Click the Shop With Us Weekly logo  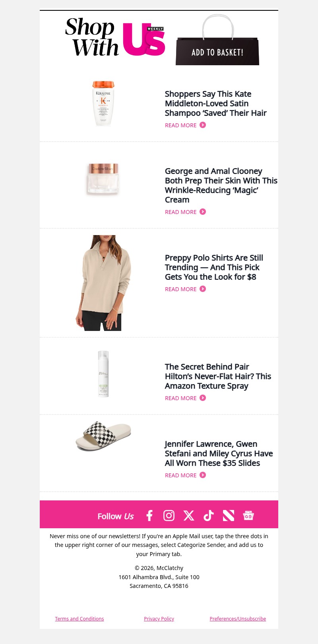point(115,37)
